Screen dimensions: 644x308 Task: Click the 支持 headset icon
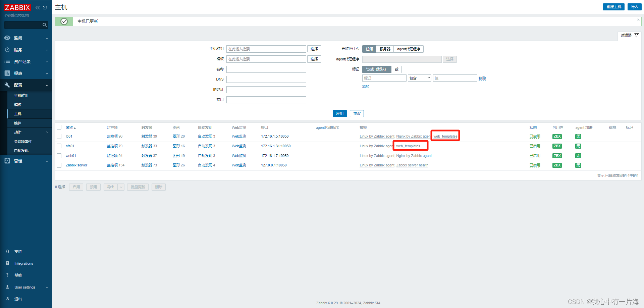7,251
